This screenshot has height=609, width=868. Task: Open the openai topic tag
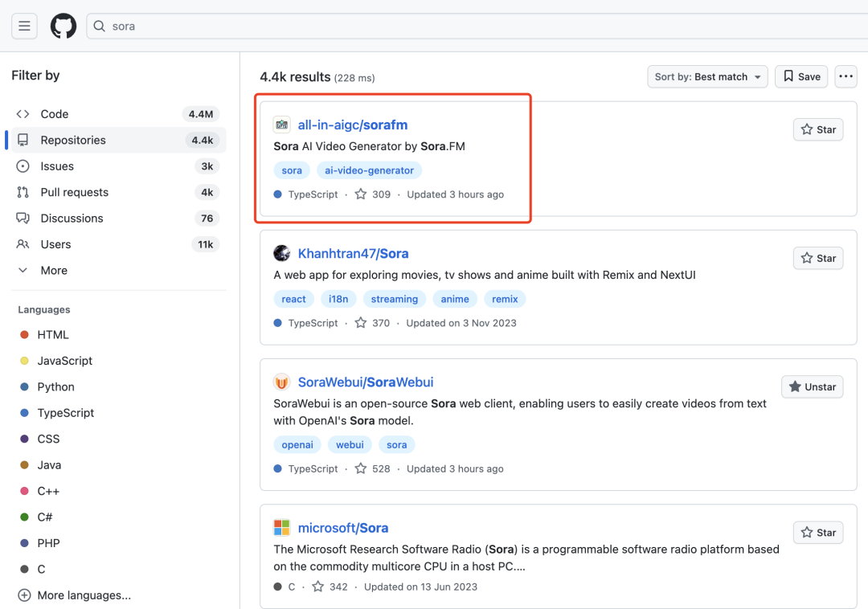[x=297, y=444]
